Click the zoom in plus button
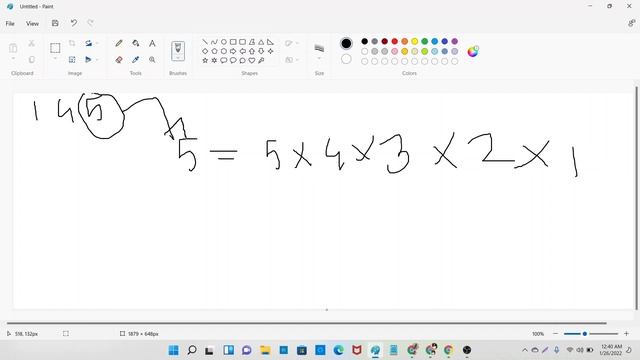Viewport: 640px width, 360px height. 627,334
